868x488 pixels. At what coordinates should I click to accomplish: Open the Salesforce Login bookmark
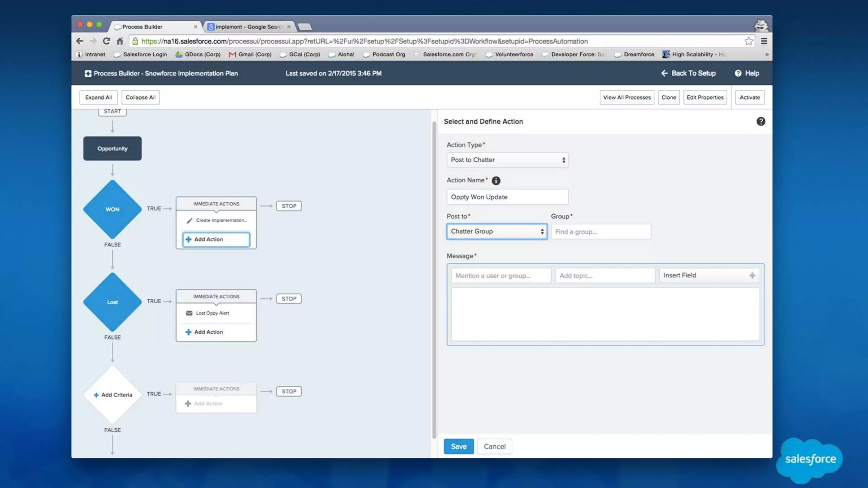(x=145, y=55)
